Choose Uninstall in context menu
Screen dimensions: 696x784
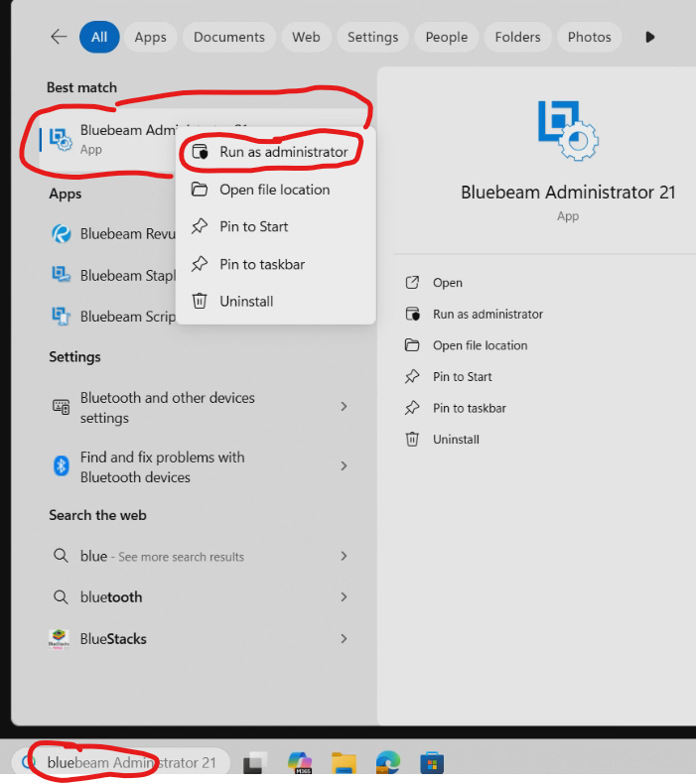click(276, 301)
